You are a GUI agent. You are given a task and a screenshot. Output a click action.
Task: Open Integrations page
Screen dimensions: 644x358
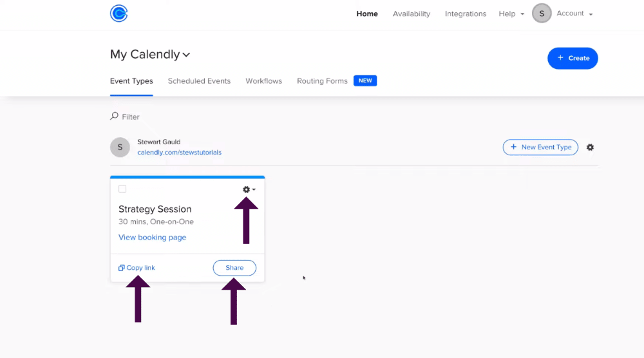pyautogui.click(x=466, y=14)
